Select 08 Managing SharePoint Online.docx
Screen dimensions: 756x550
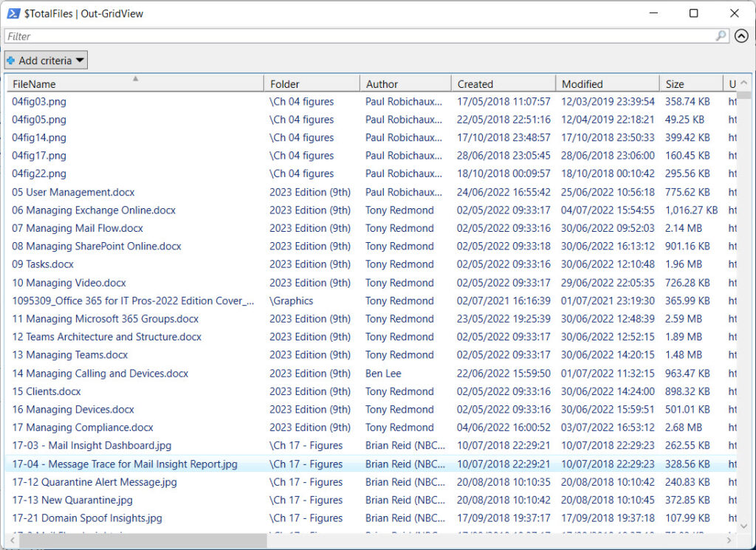coord(97,247)
